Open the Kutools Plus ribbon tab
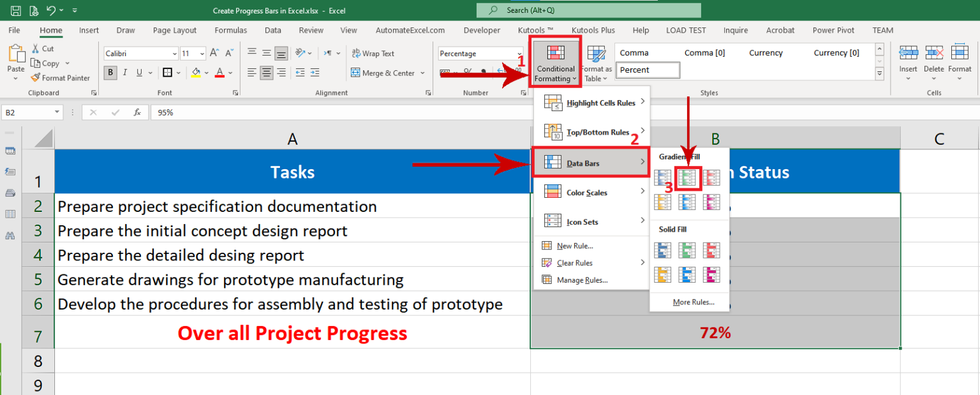This screenshot has width=980, height=395. [593, 30]
